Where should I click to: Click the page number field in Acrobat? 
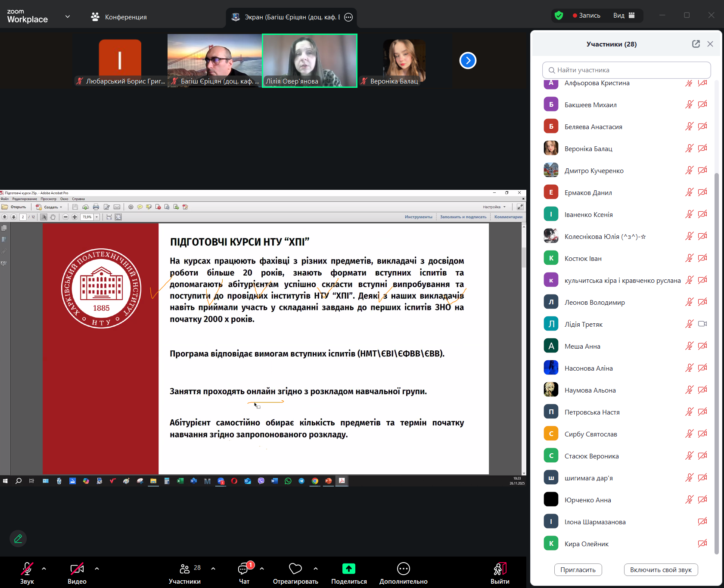(23, 217)
